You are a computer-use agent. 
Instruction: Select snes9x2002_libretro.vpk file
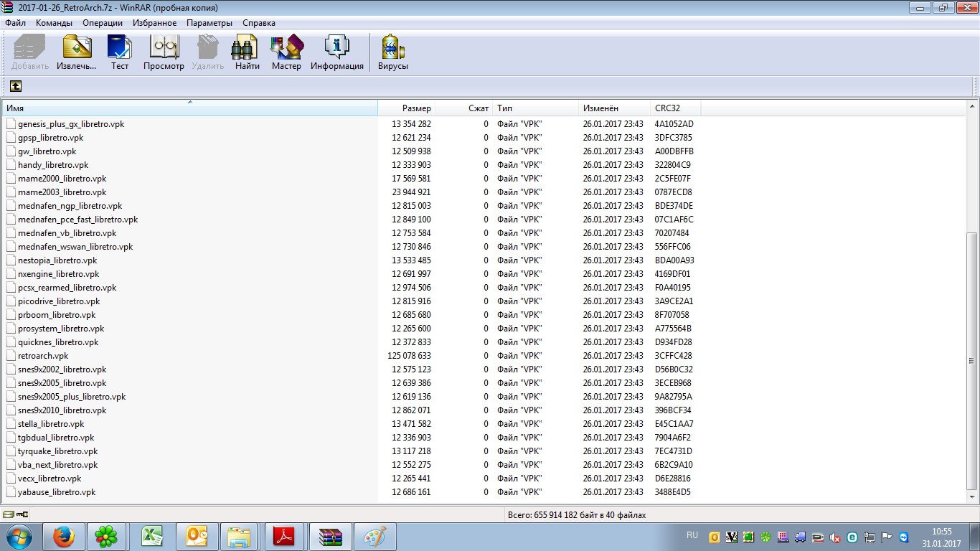(x=62, y=369)
